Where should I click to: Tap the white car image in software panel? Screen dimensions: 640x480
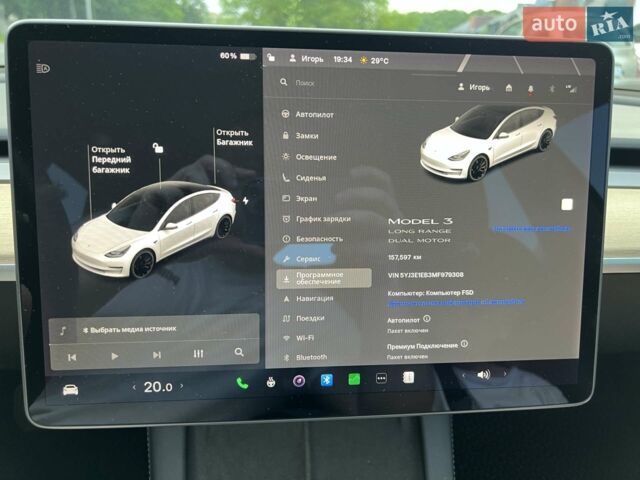click(488, 142)
